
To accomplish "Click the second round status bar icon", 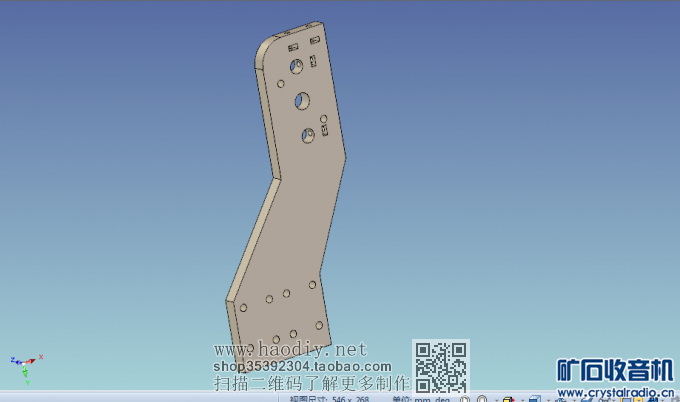I will [x=482, y=398].
